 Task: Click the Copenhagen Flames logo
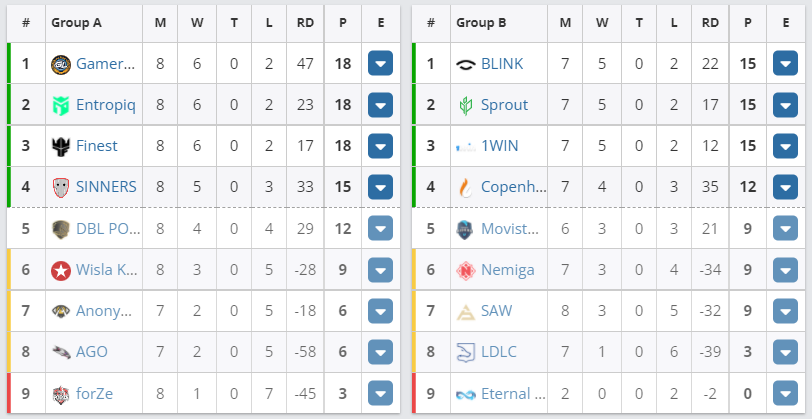(x=465, y=187)
